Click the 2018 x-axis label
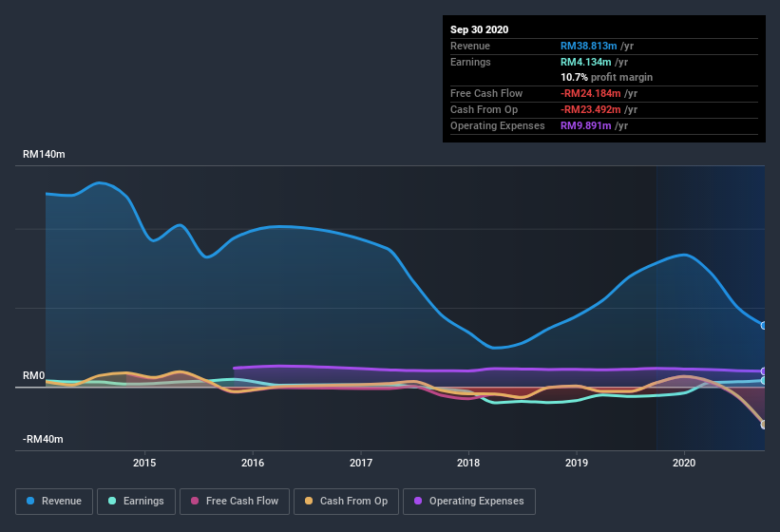 click(x=468, y=463)
